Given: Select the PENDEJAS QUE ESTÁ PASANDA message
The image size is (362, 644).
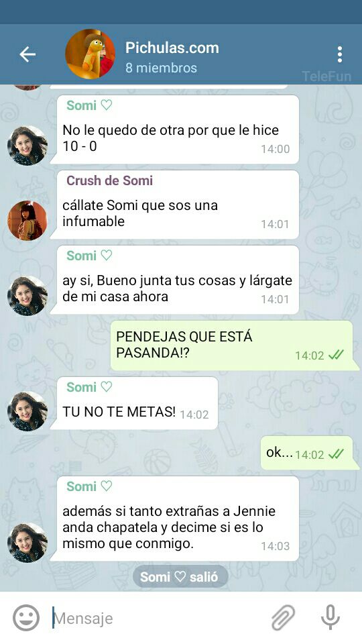Looking at the screenshot, I should [233, 345].
